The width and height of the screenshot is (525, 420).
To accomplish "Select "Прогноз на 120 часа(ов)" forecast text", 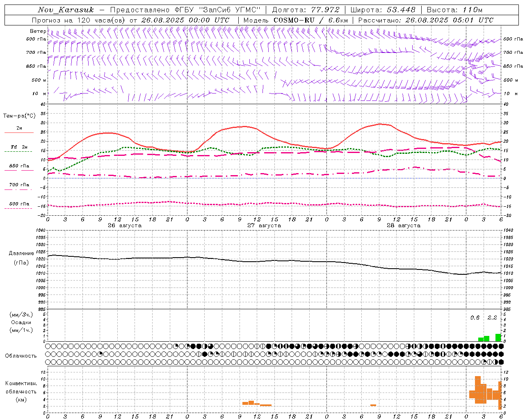I will coord(79,20).
